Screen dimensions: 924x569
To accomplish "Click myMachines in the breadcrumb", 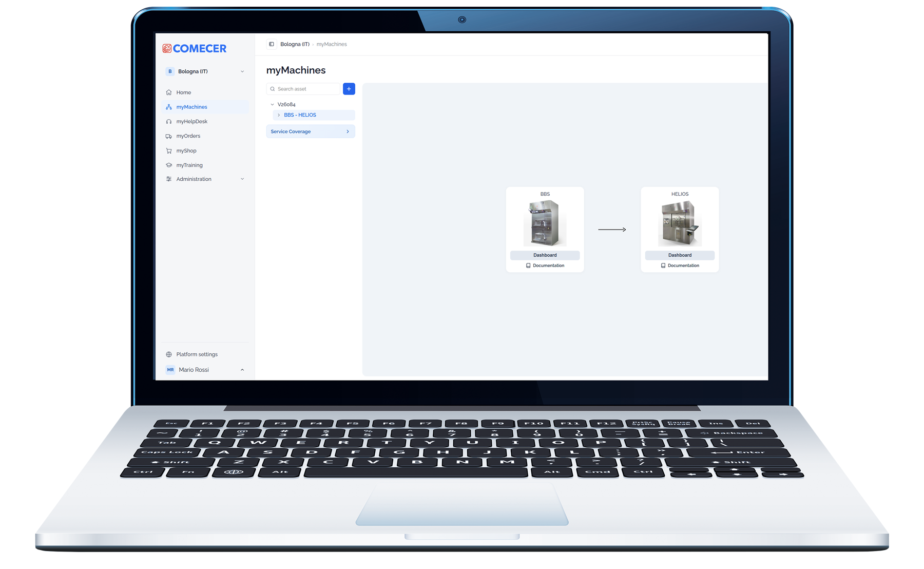I will (332, 44).
